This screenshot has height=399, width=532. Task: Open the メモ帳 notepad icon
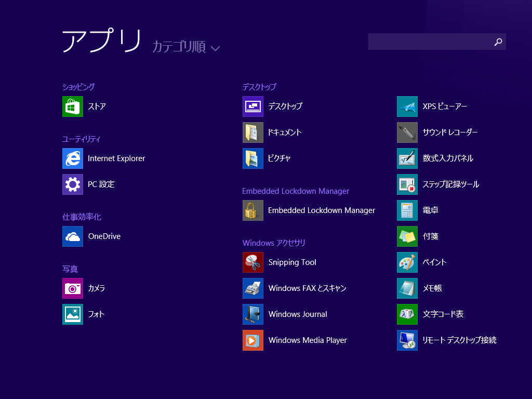(x=407, y=288)
